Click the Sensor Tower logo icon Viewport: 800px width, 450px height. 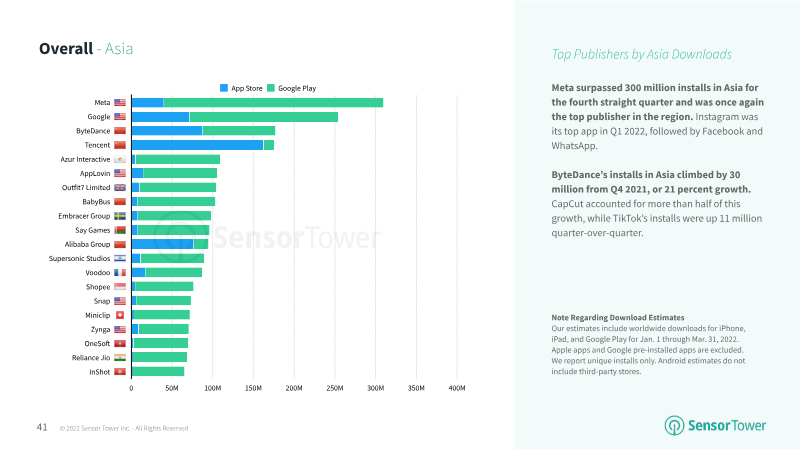674,425
